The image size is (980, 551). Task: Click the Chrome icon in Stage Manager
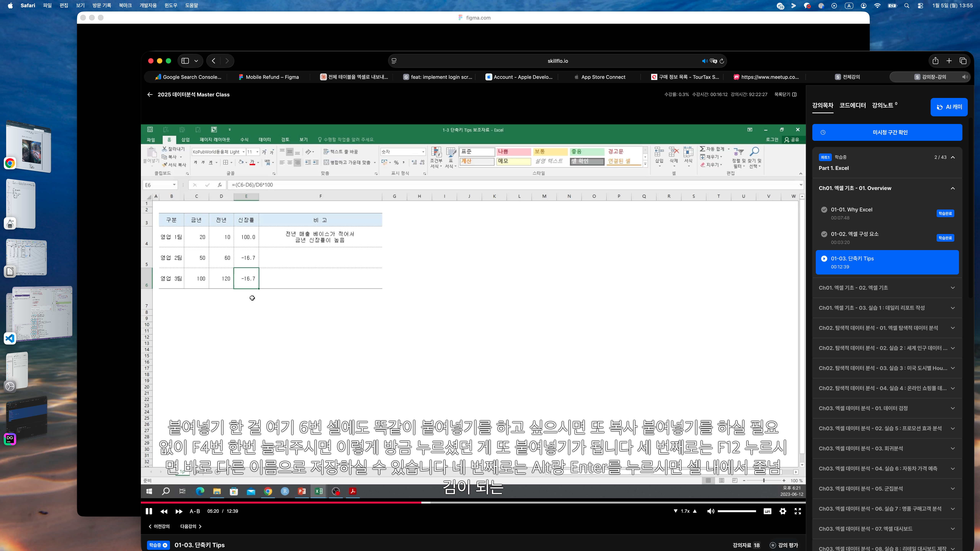pyautogui.click(x=10, y=164)
